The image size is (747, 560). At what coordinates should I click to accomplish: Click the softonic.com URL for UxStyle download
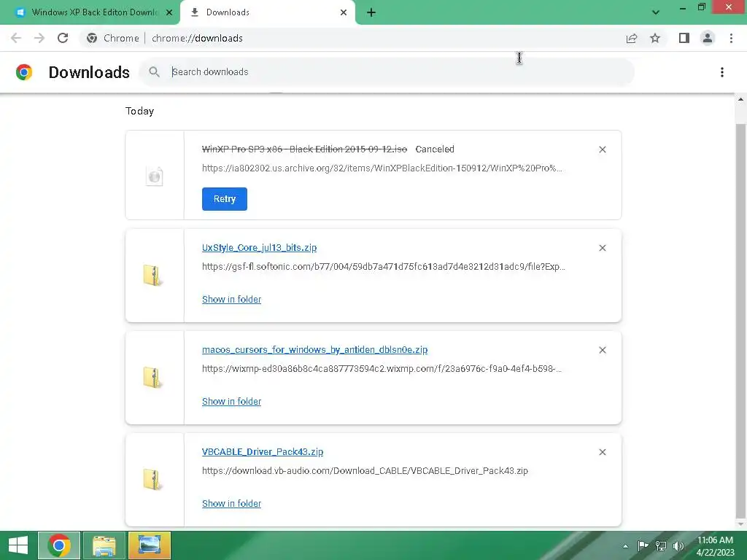pos(384,267)
